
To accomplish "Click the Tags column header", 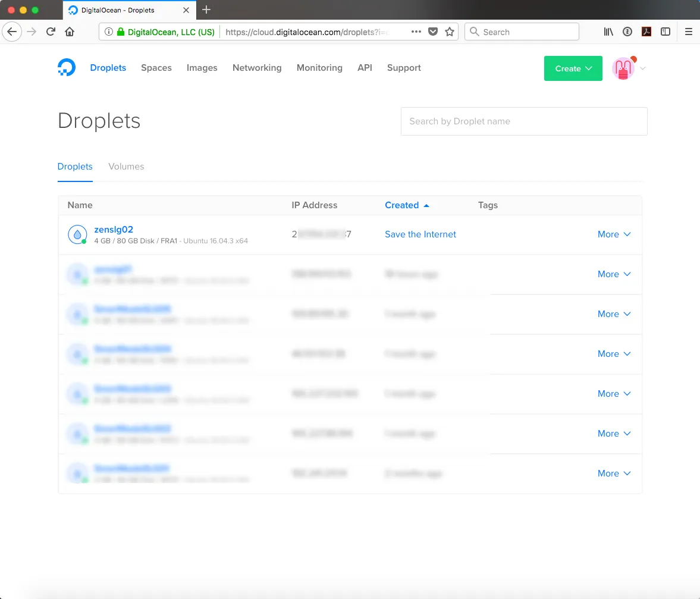I will 488,205.
